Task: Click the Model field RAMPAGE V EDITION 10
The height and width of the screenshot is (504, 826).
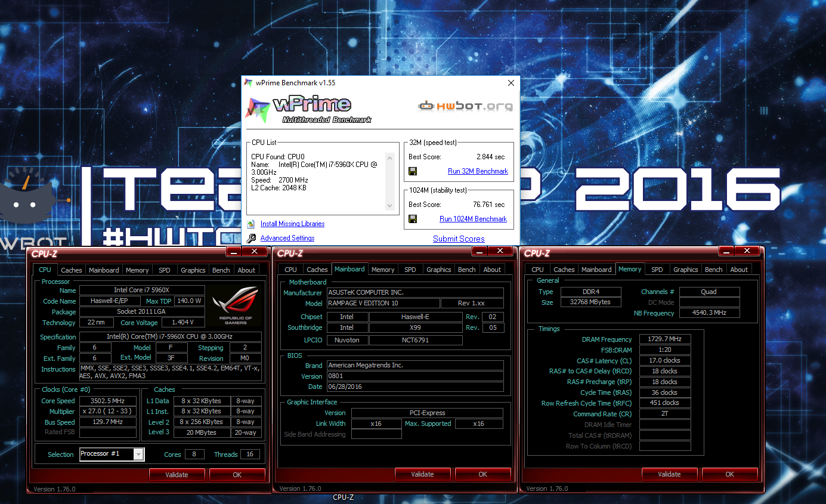Action: 383,304
